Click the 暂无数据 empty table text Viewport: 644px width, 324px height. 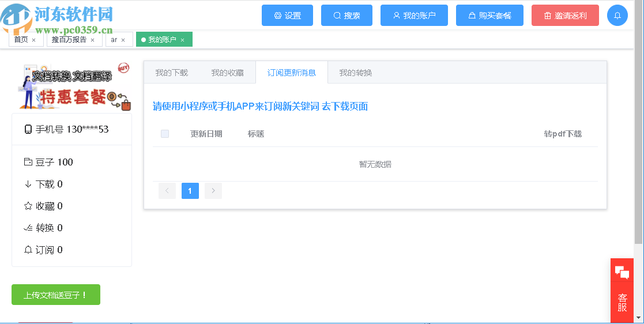(375, 164)
